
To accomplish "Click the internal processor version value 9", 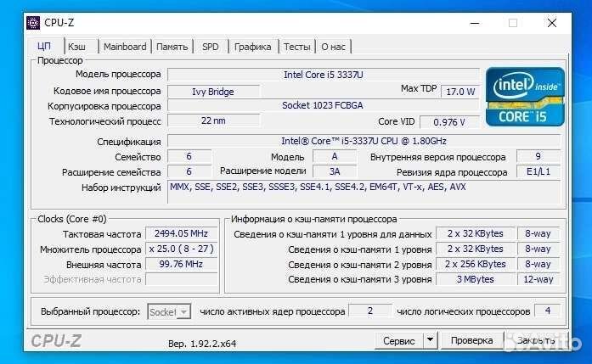I will [x=538, y=156].
